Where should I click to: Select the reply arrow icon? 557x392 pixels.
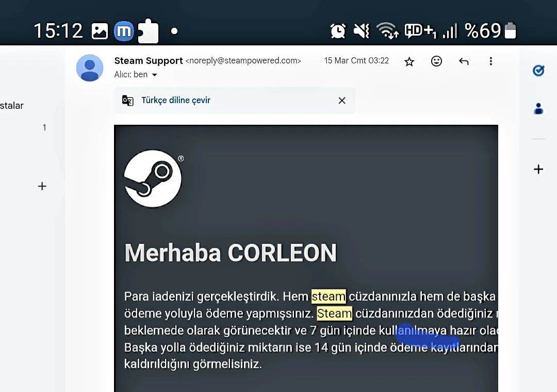click(x=464, y=61)
